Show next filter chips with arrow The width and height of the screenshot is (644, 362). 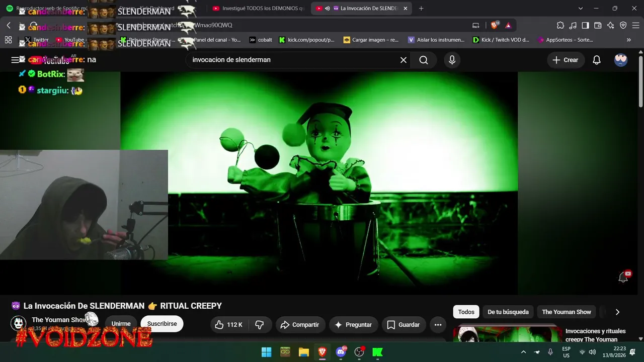617,312
